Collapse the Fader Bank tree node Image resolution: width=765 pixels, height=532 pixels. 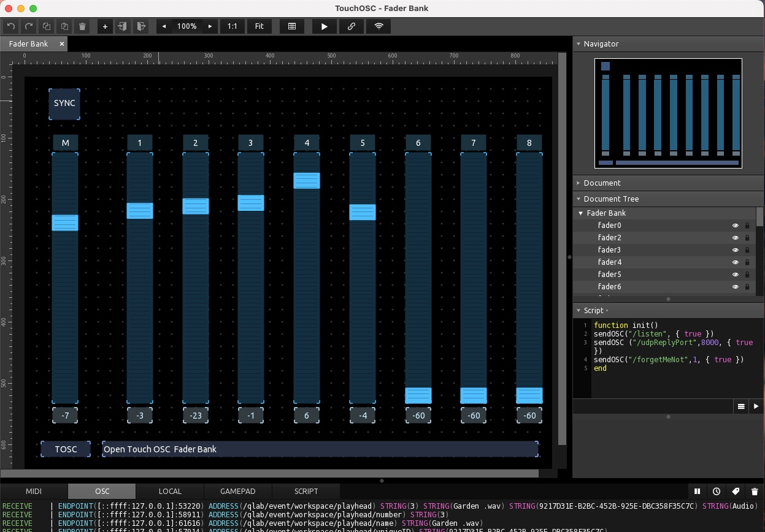580,213
